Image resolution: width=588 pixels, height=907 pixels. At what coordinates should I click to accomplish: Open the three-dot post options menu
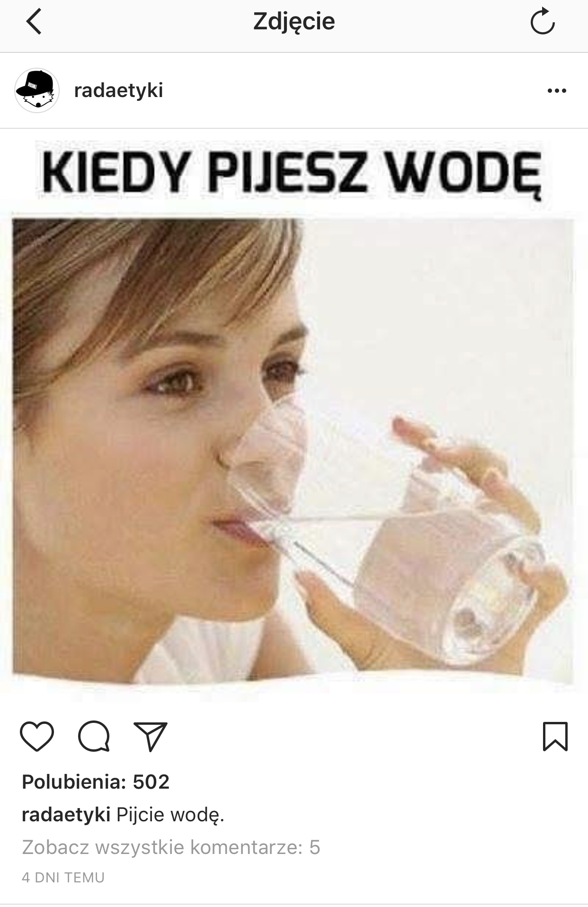556,90
